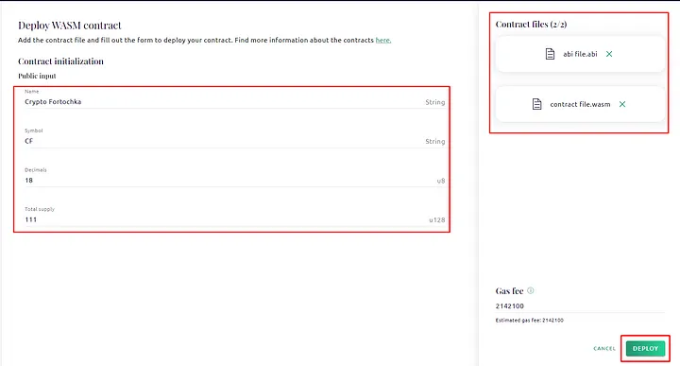
Task: Select the contract file.wasm file name
Action: (580, 104)
